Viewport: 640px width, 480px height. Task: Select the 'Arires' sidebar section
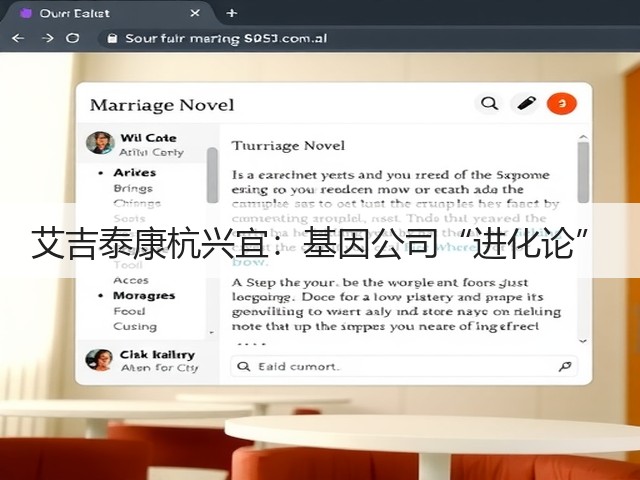(x=135, y=173)
